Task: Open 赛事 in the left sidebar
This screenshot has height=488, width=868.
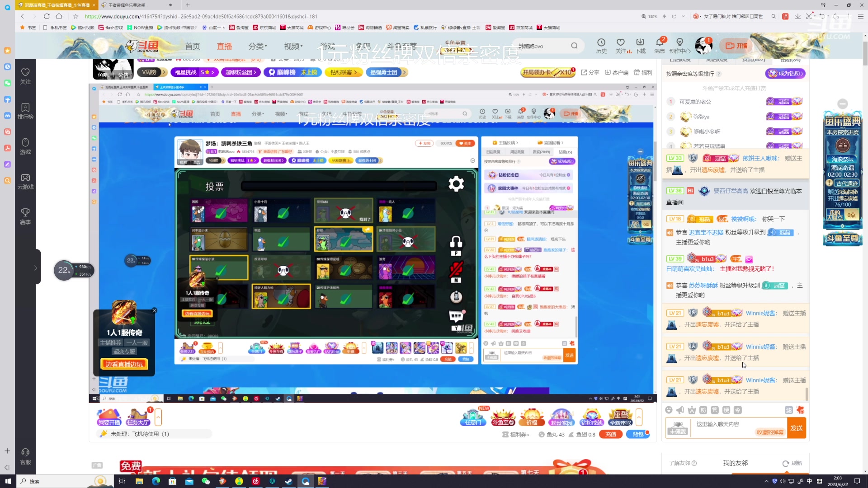Action: pyautogui.click(x=25, y=216)
